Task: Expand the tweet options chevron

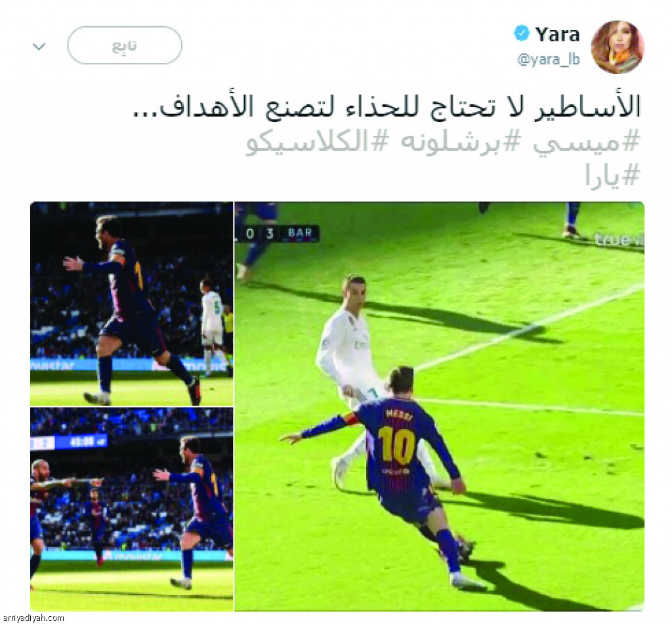Action: tap(39, 46)
